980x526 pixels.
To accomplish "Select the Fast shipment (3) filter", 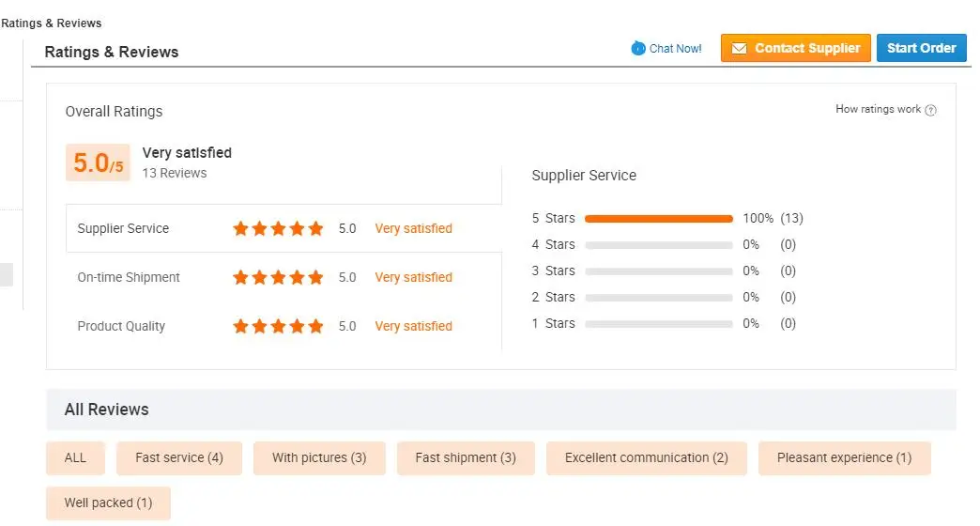I will tap(466, 457).
